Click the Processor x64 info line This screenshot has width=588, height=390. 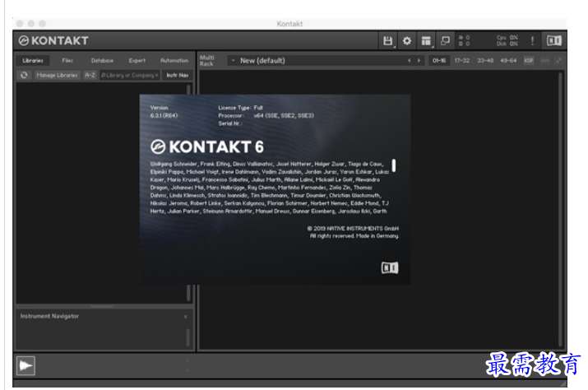(x=266, y=116)
